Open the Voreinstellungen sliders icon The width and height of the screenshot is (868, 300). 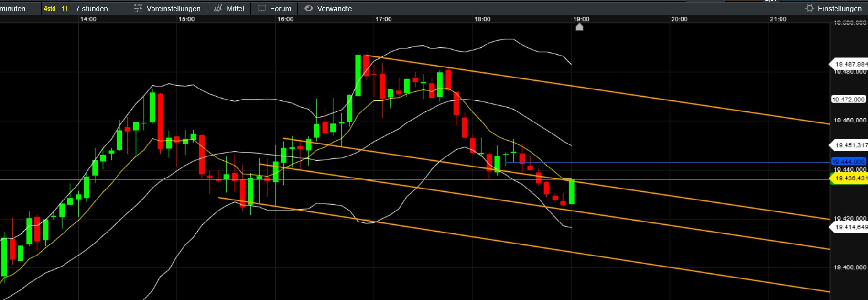click(x=138, y=8)
